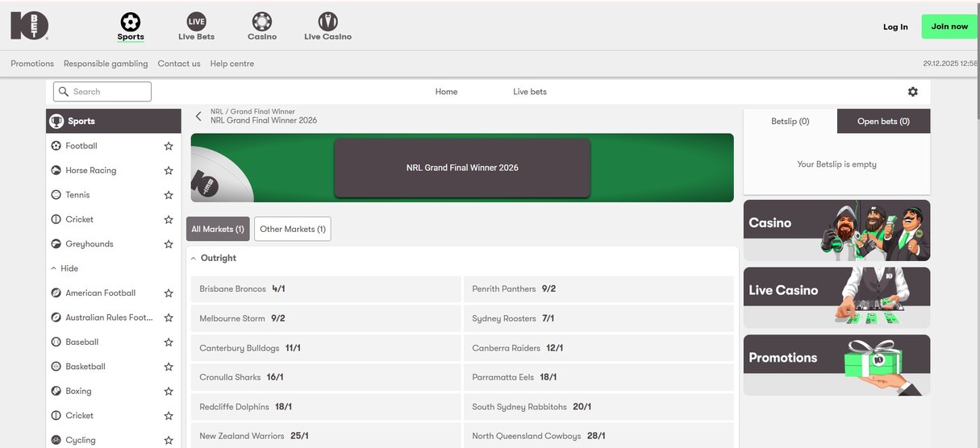
Task: Bet on Canberra Raiders at 12/1
Action: point(598,348)
